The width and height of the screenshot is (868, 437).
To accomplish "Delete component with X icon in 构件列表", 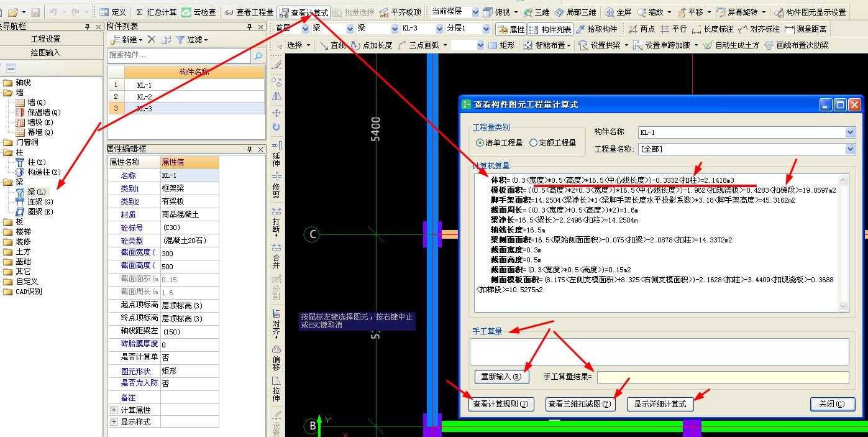I will 151,40.
